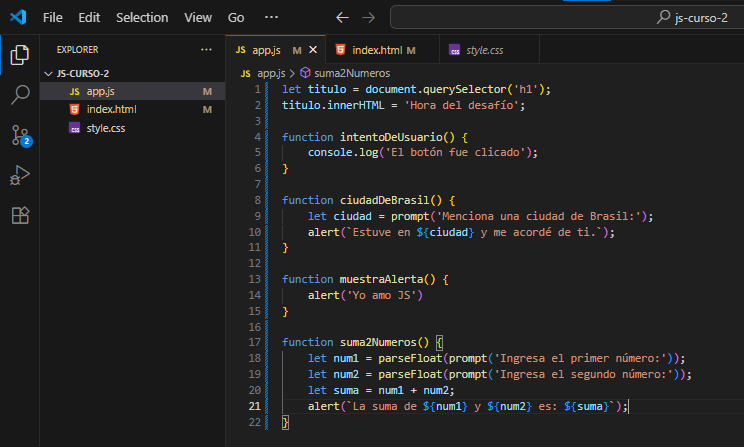Click the suma2Numeros breadcrumb segment

point(352,73)
